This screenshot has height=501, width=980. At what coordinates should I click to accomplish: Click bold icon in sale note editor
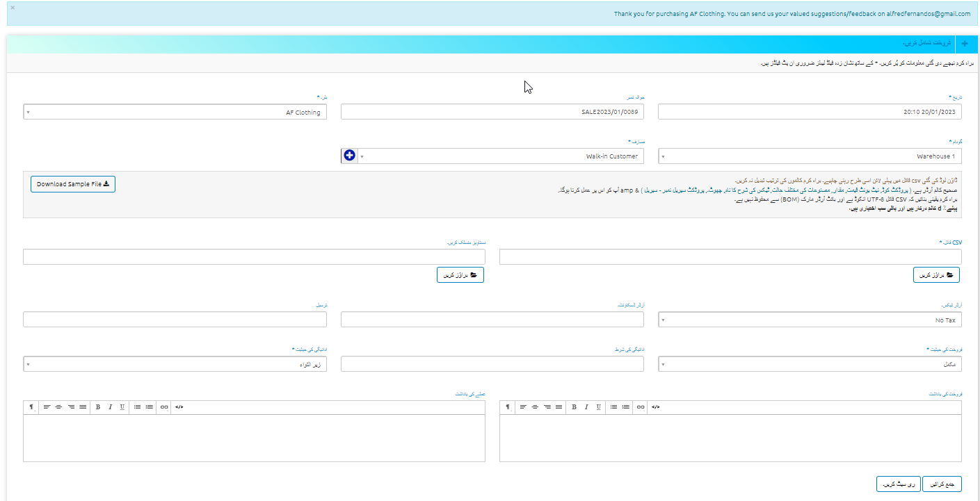click(x=574, y=407)
